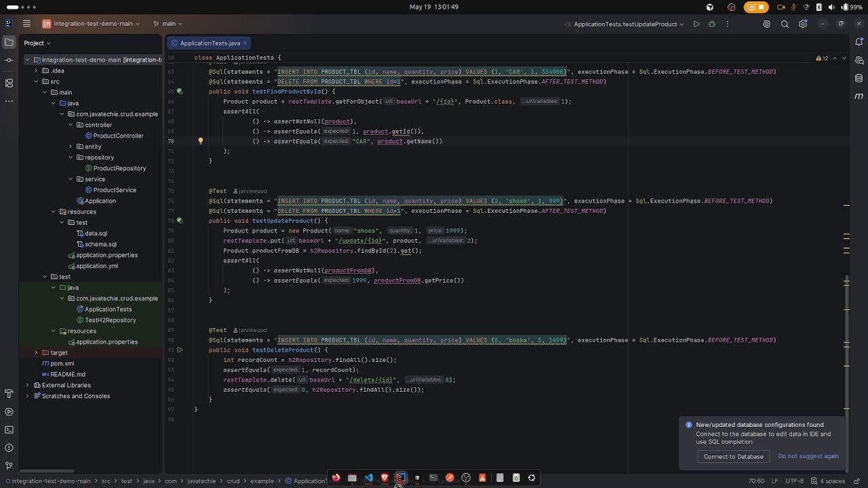This screenshot has width=868, height=488.
Task: Close the ApplicationTests.java tab
Action: point(245,43)
